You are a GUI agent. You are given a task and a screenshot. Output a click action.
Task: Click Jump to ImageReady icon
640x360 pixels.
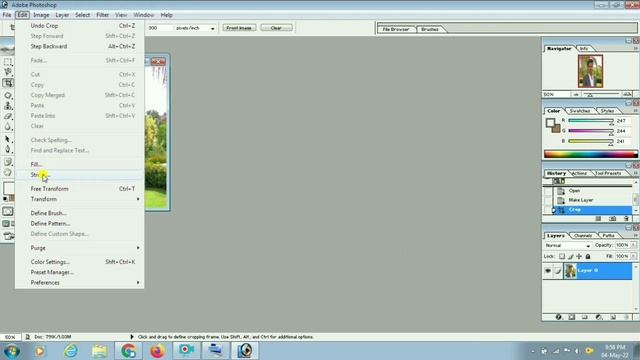click(8, 236)
